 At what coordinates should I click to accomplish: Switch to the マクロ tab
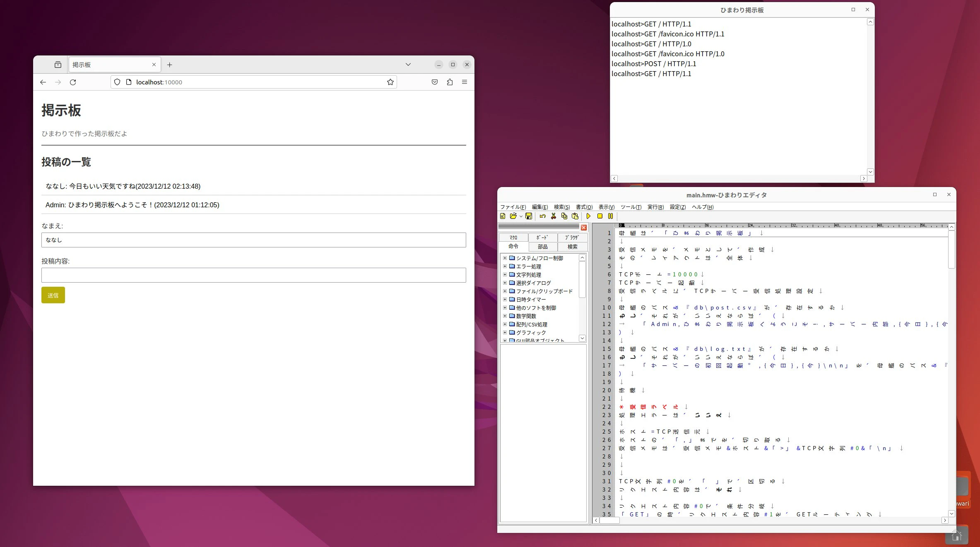(513, 238)
